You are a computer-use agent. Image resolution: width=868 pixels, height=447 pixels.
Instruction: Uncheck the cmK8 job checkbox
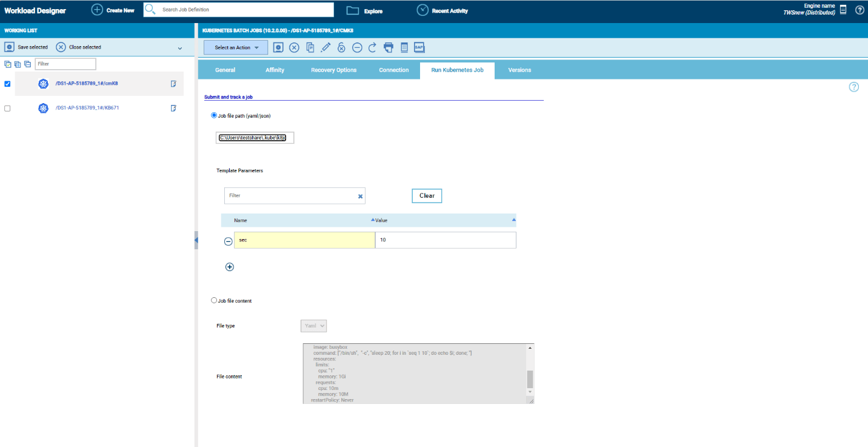pyautogui.click(x=7, y=84)
